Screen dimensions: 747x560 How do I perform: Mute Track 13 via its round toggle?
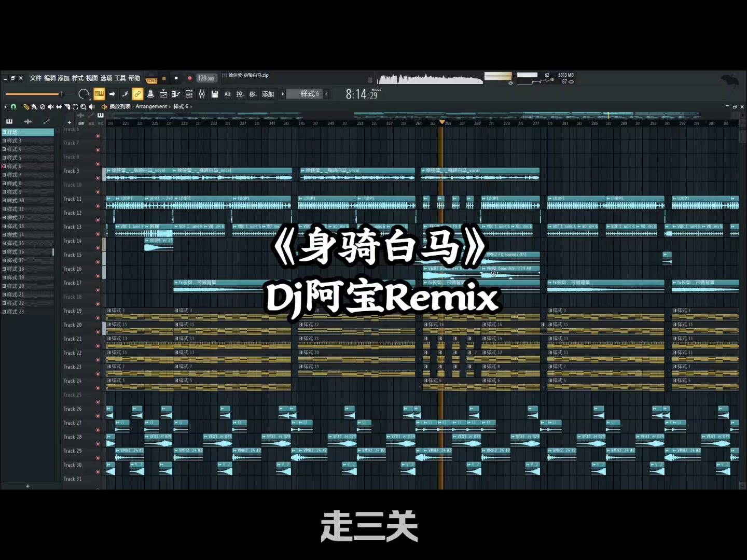(98, 234)
